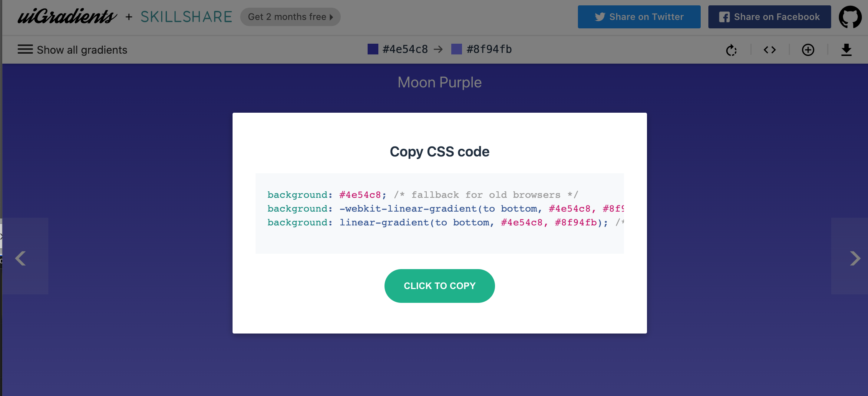Click the Twitter bird icon

point(600,17)
